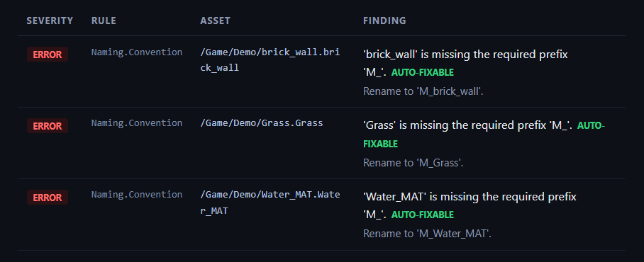644x262 pixels.
Task: Click Naming.Convention rule in brick_wall row
Action: pyautogui.click(x=137, y=52)
